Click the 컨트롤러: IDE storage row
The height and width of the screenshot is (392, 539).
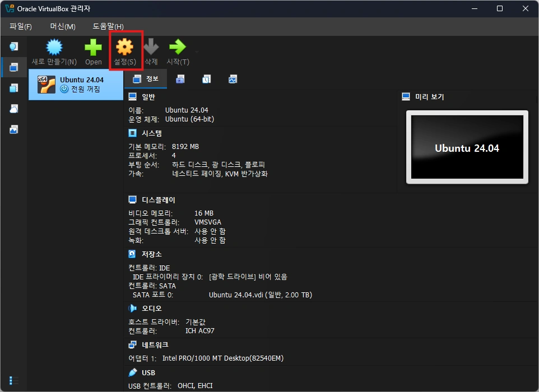[149, 268]
